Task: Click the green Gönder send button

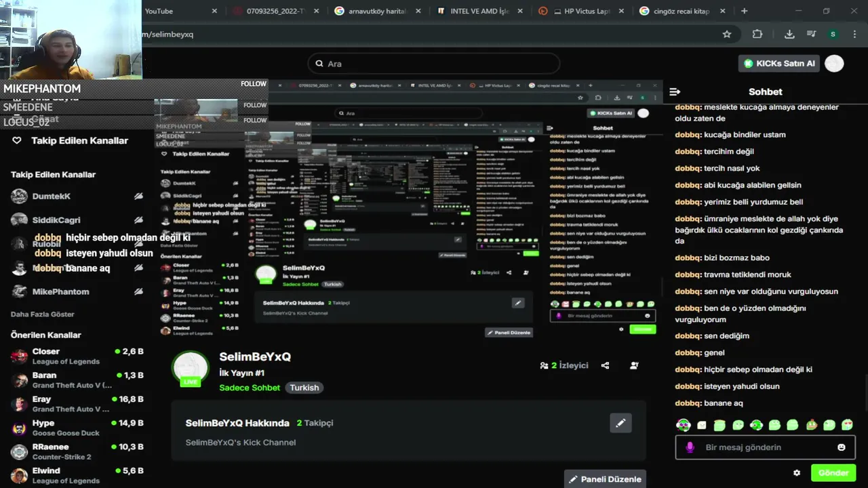Action: [x=833, y=473]
